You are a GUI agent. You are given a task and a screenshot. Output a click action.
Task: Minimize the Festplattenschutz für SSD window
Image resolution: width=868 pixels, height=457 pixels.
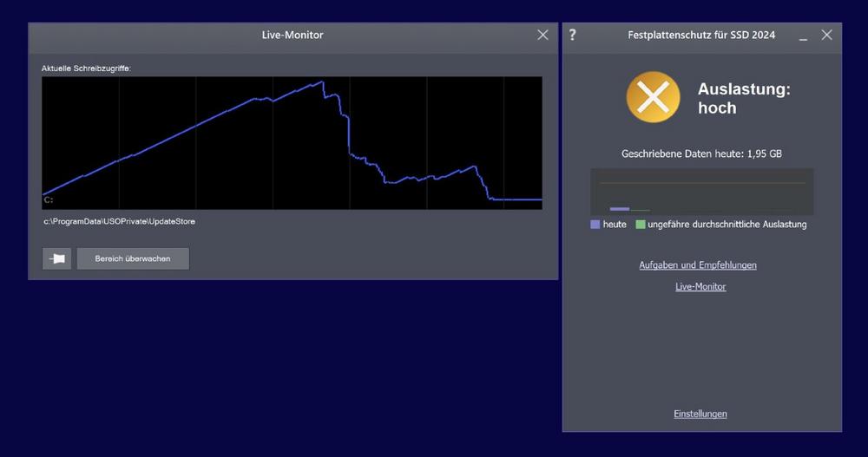pyautogui.click(x=803, y=36)
